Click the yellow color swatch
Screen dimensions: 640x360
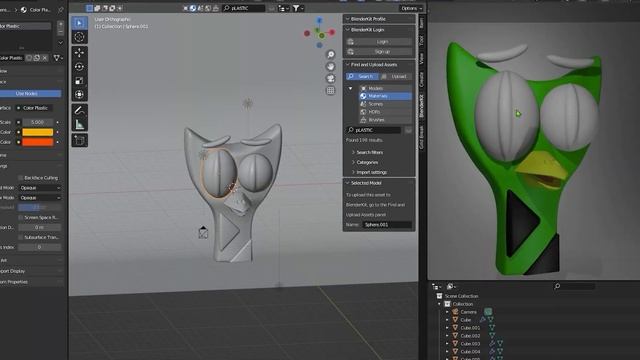tap(38, 132)
